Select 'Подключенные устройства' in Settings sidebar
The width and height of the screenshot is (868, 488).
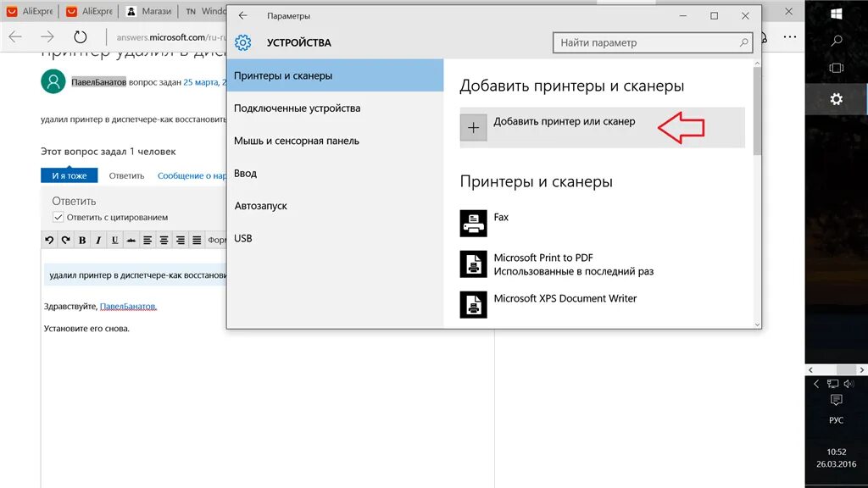point(335,108)
